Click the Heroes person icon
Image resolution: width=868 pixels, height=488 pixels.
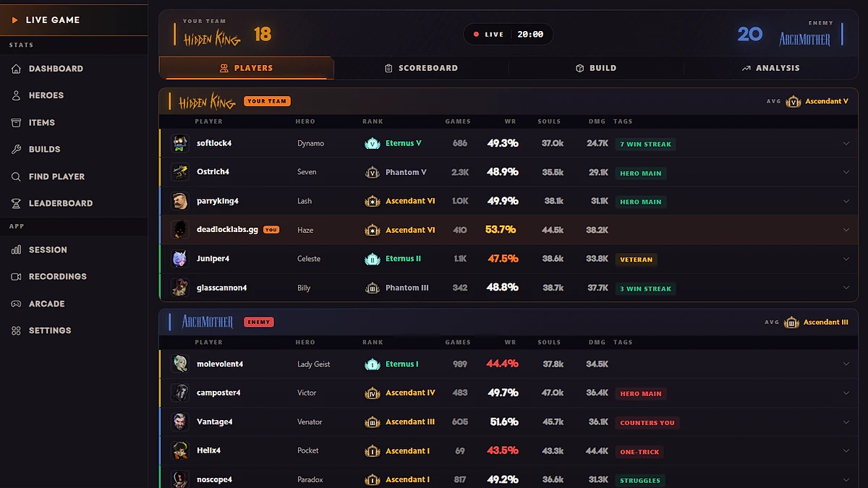click(x=16, y=95)
